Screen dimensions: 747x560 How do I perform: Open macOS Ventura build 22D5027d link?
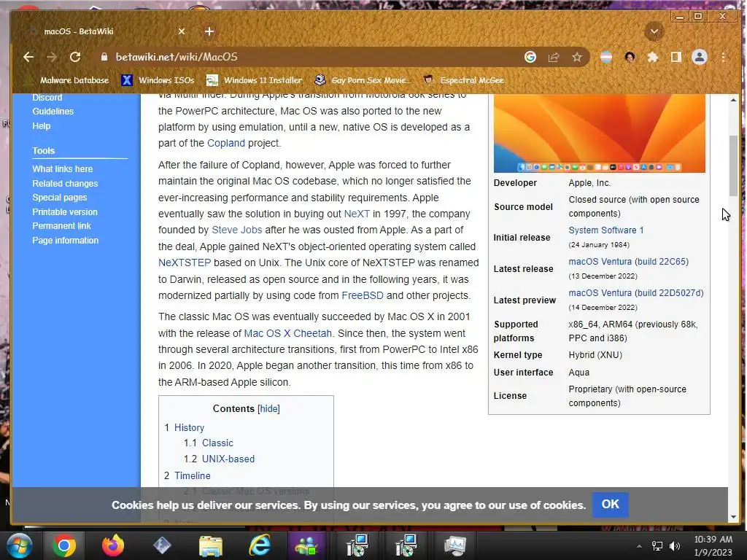click(636, 293)
